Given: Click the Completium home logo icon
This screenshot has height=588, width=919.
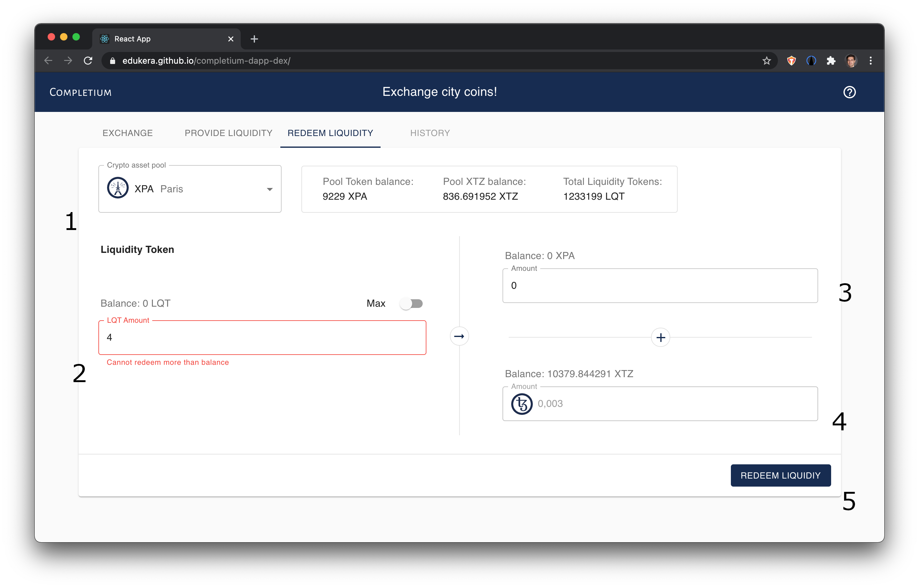Looking at the screenshot, I should (x=80, y=92).
